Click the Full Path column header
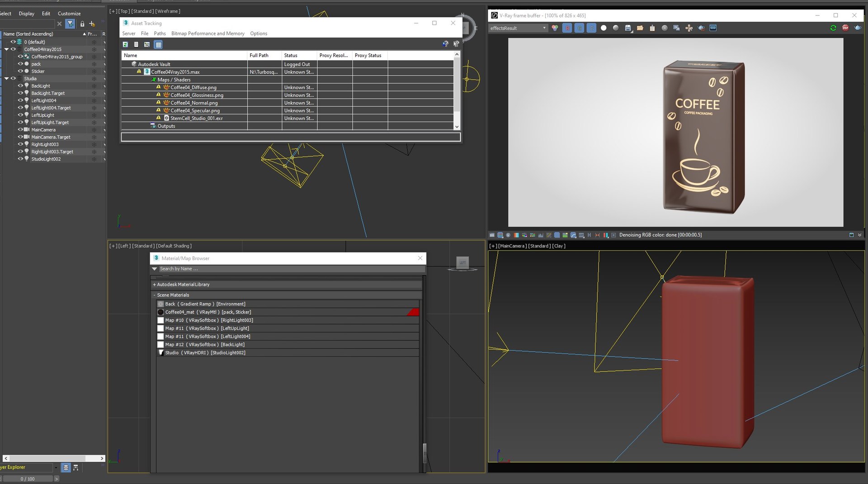Image resolution: width=868 pixels, height=484 pixels. [x=264, y=55]
